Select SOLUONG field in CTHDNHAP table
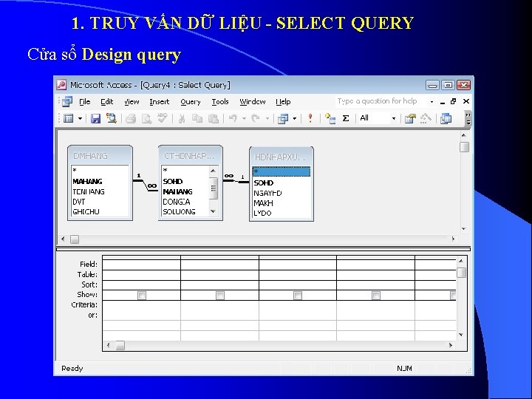 179,212
